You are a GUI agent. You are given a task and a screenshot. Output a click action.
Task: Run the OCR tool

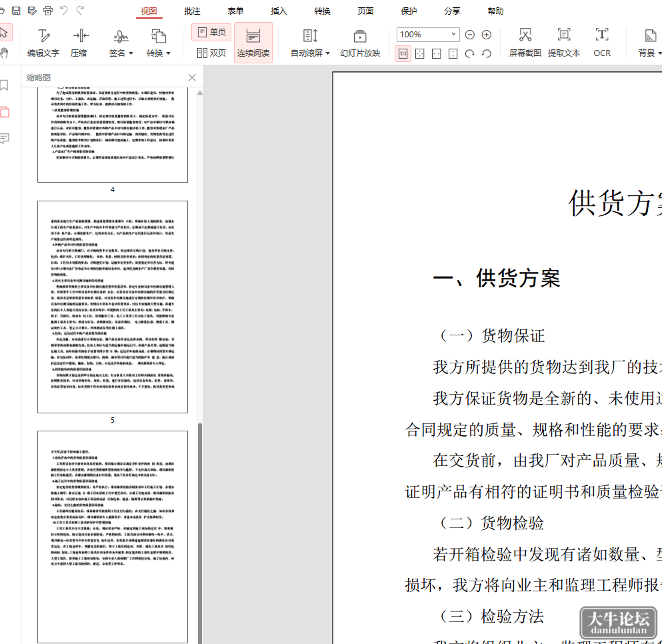pyautogui.click(x=602, y=43)
